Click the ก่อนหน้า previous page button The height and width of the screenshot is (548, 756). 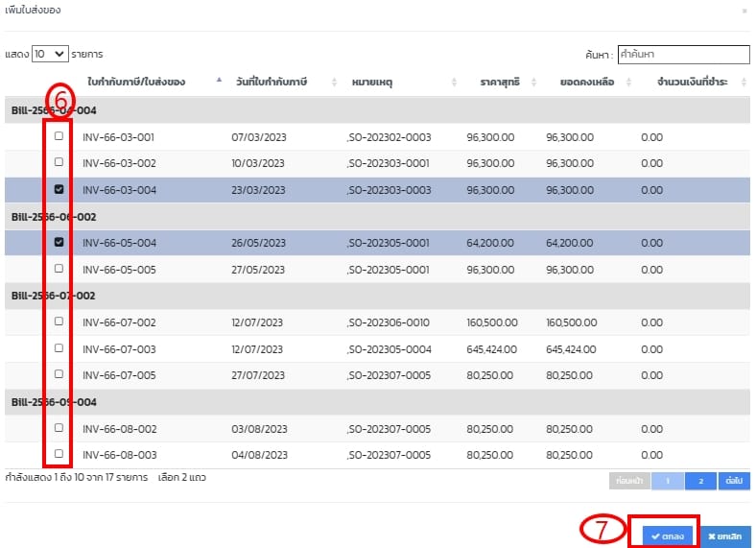629,478
